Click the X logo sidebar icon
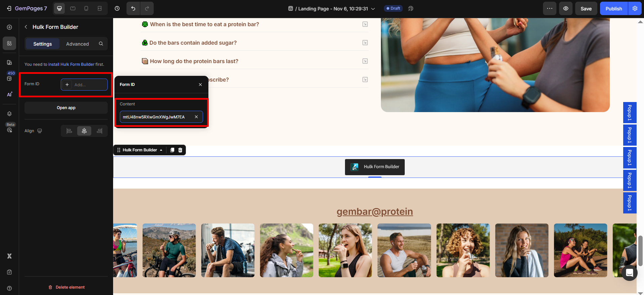The height and width of the screenshot is (295, 644). pyautogui.click(x=9, y=256)
